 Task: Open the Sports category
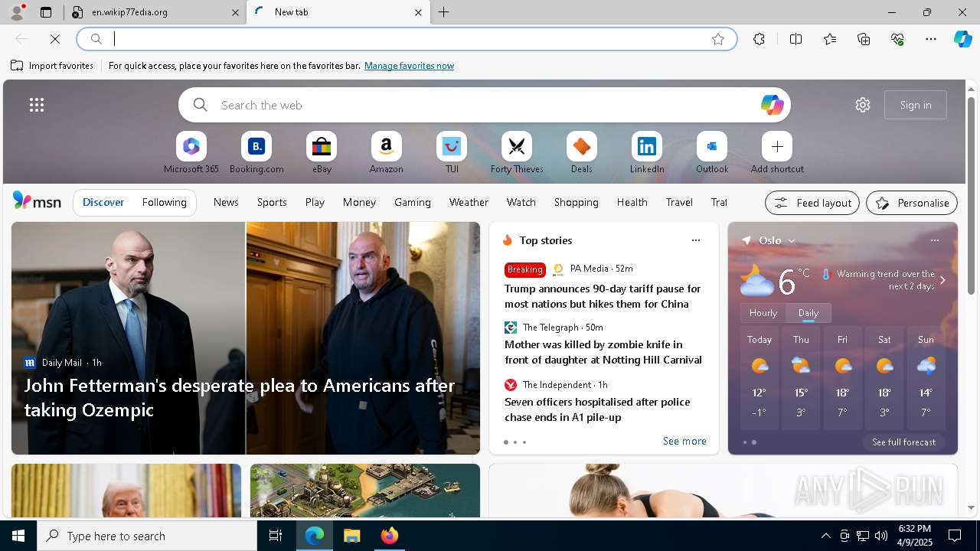tap(272, 202)
